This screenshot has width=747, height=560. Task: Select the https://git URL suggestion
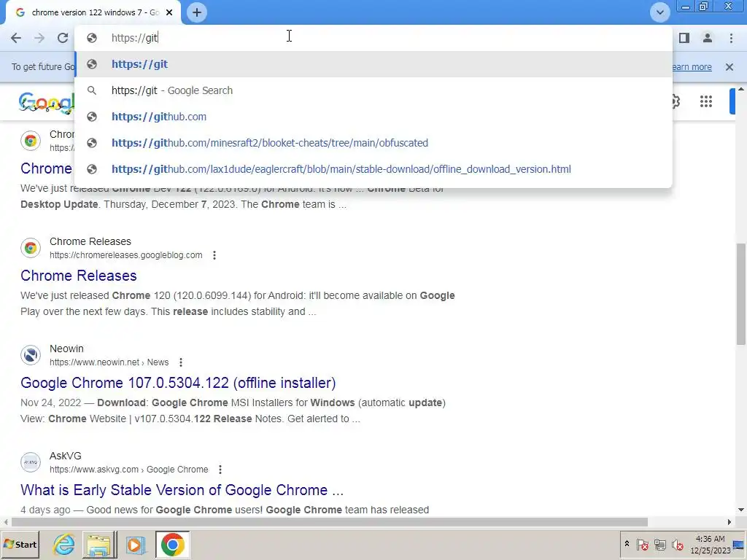[x=373, y=64]
